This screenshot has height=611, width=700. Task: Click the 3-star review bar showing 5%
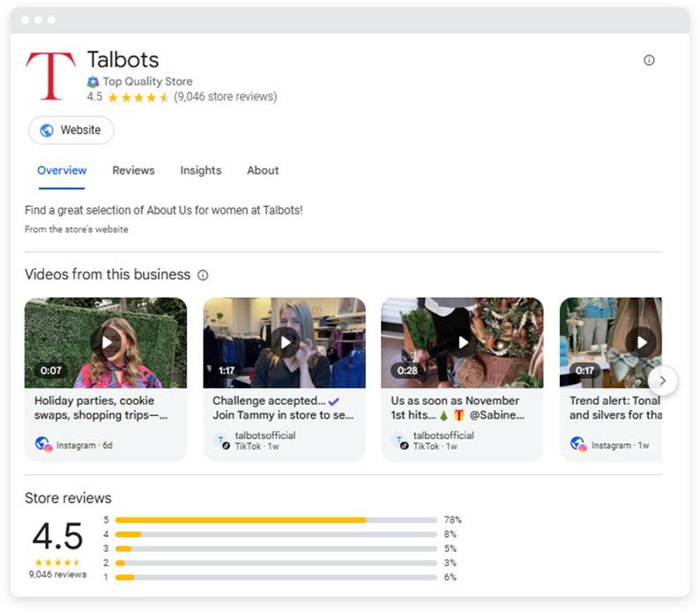pyautogui.click(x=276, y=548)
